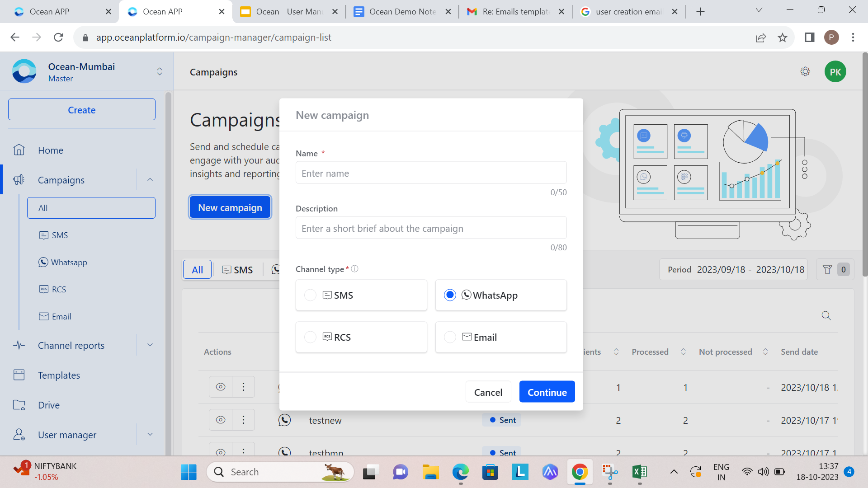Reload the browser page
The width and height of the screenshot is (868, 488).
pyautogui.click(x=58, y=38)
